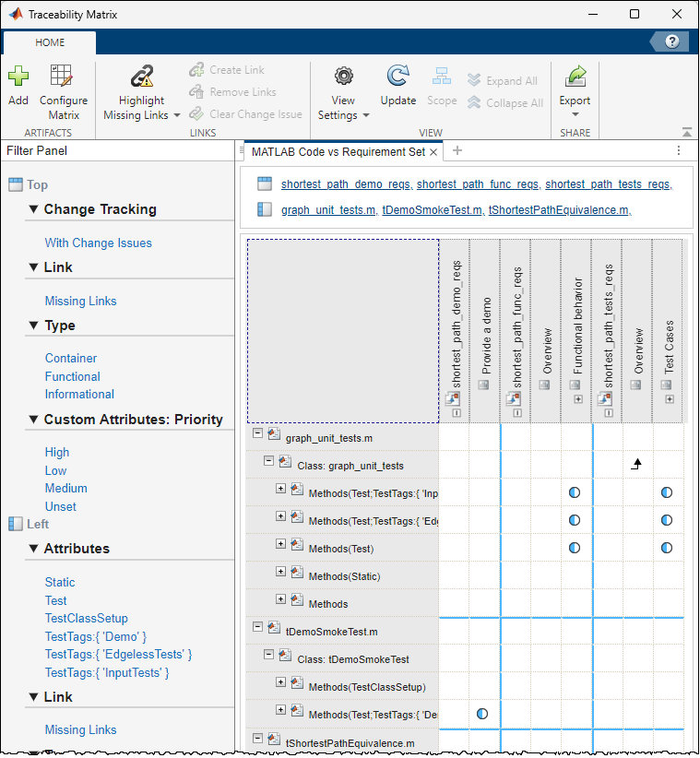This screenshot has width=700, height=758.
Task: Open graph_unit_tests.m link
Action: coord(329,210)
